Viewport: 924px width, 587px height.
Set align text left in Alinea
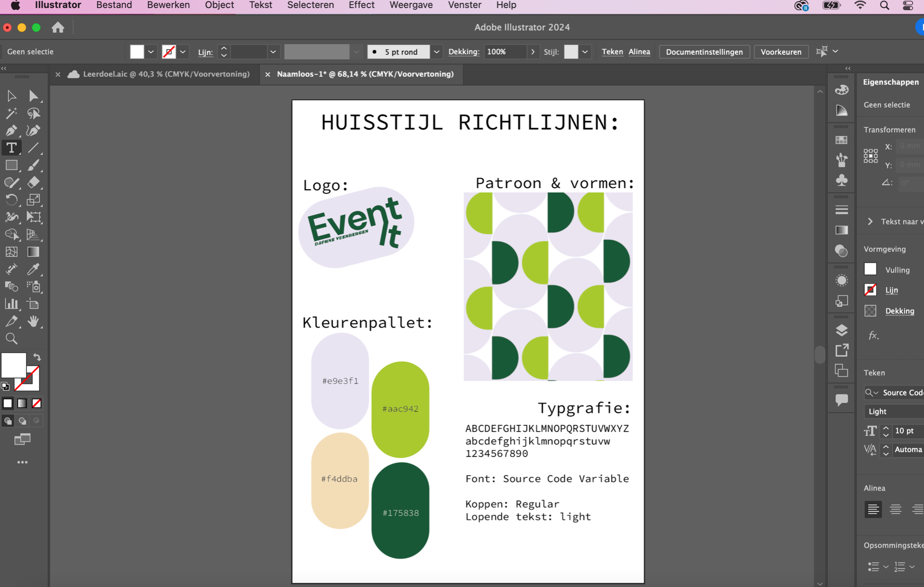(873, 509)
